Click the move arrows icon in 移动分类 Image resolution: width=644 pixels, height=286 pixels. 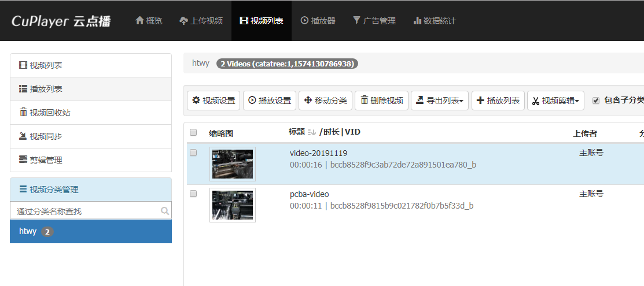tap(308, 100)
